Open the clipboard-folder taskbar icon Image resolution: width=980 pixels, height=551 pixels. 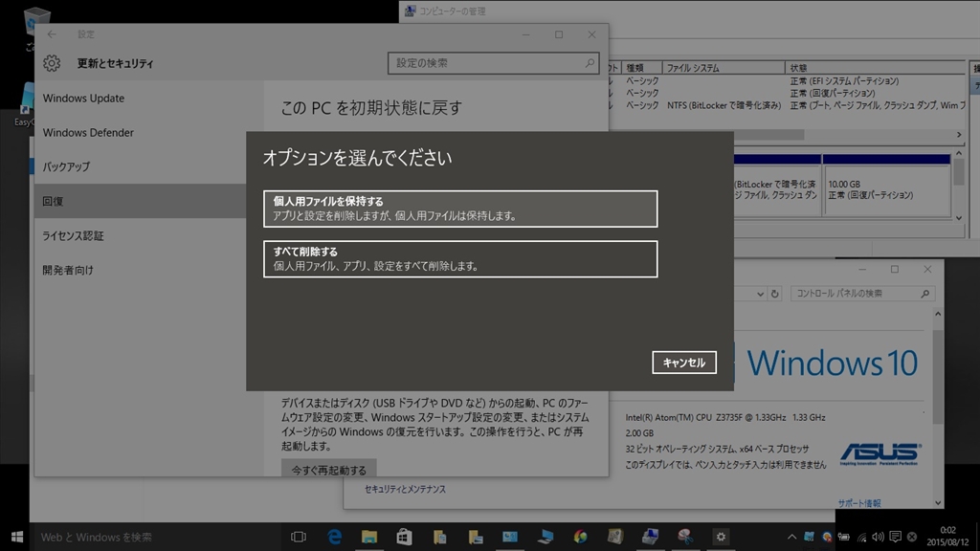pos(439,537)
